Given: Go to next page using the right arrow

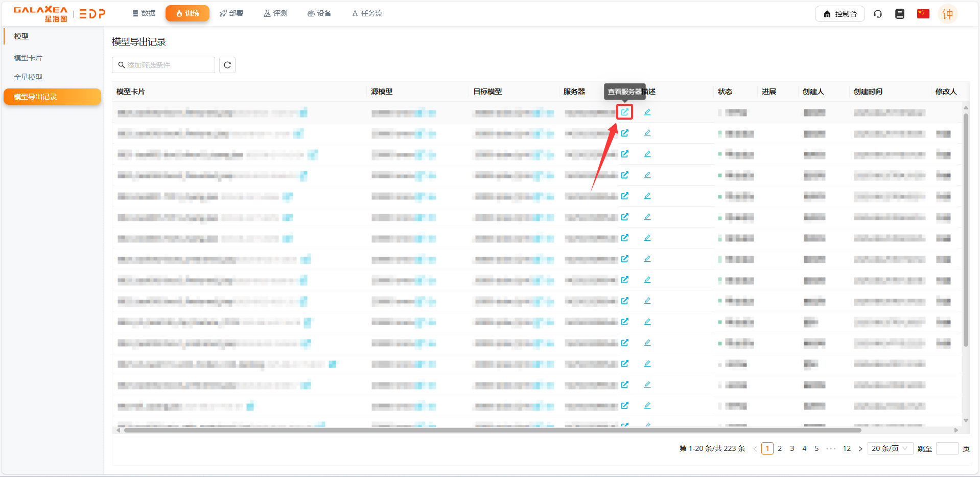Looking at the screenshot, I should pos(860,448).
